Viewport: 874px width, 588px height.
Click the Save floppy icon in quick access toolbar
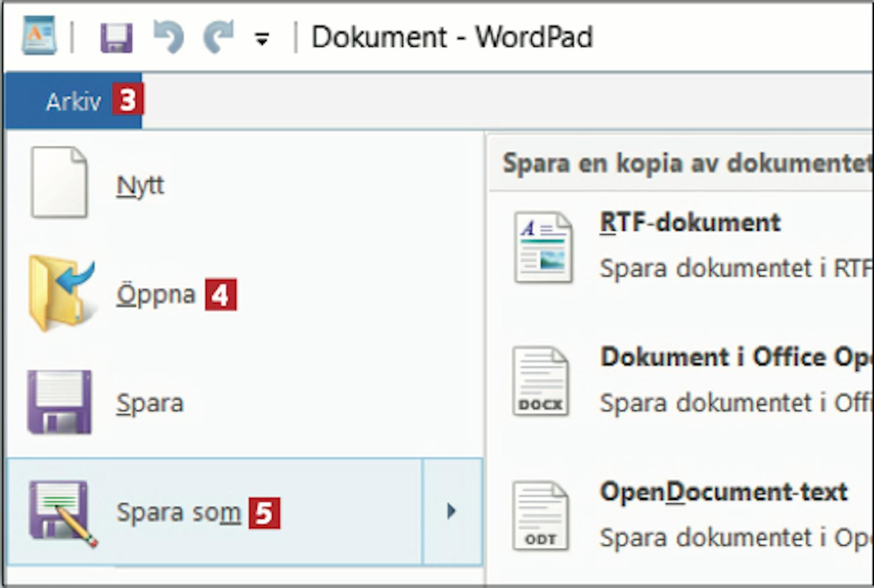[116, 38]
